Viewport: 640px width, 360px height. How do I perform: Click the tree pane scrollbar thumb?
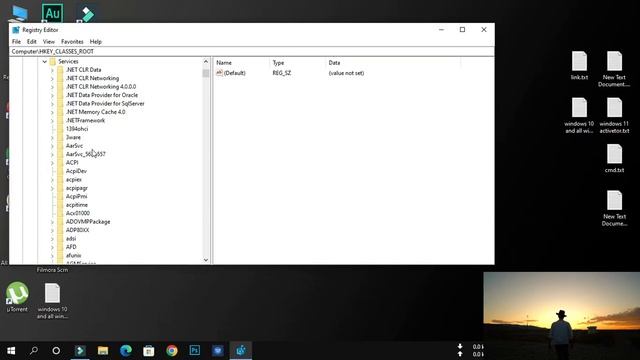206,73
